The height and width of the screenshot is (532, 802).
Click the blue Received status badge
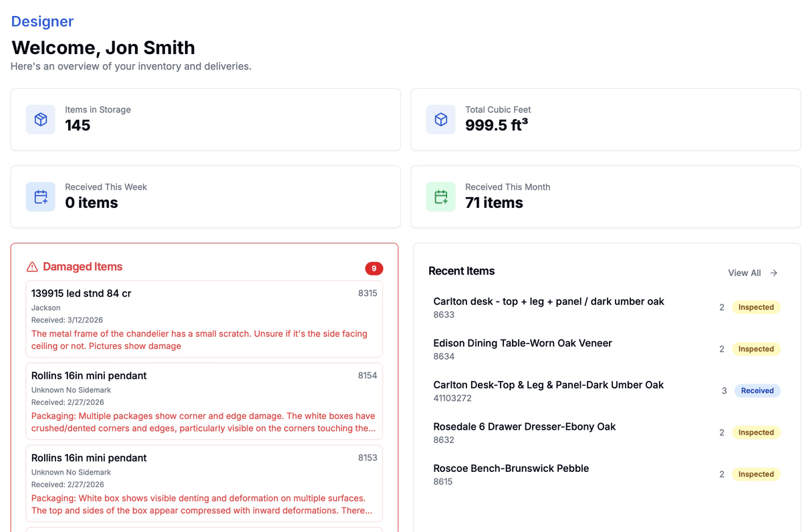pos(757,391)
